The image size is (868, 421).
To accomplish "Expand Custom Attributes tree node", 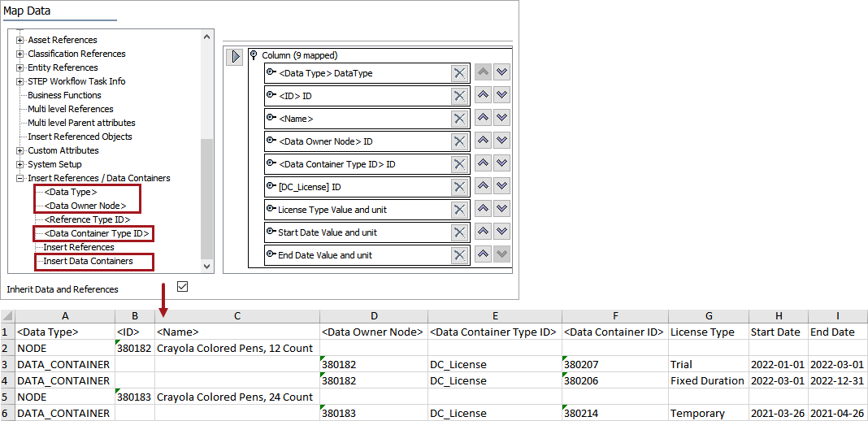I will (x=20, y=150).
